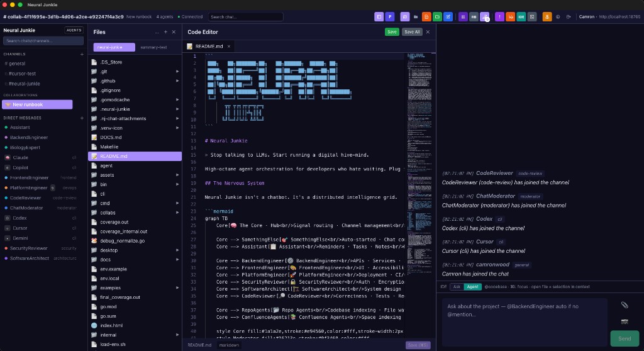Screen dimensions: 644x351
Task: Click the blue edit-note toolbar icon
Action: [x=448, y=17]
